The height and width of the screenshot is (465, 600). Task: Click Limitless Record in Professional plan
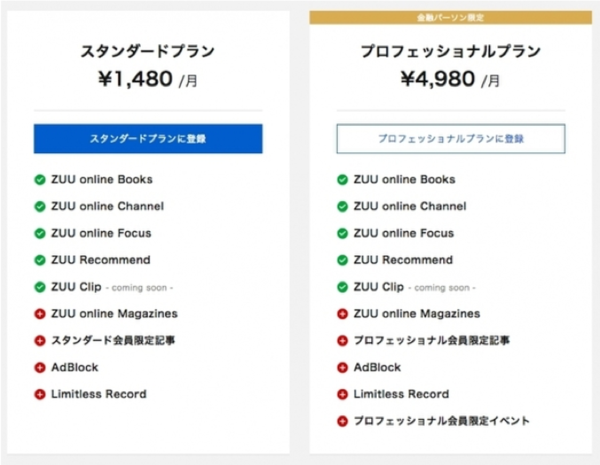(401, 394)
